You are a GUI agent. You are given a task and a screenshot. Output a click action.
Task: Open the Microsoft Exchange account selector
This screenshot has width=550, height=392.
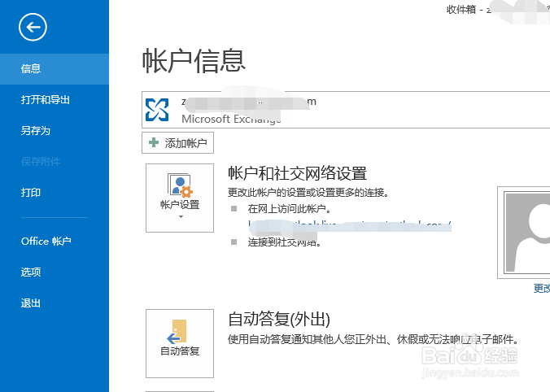click(x=346, y=110)
